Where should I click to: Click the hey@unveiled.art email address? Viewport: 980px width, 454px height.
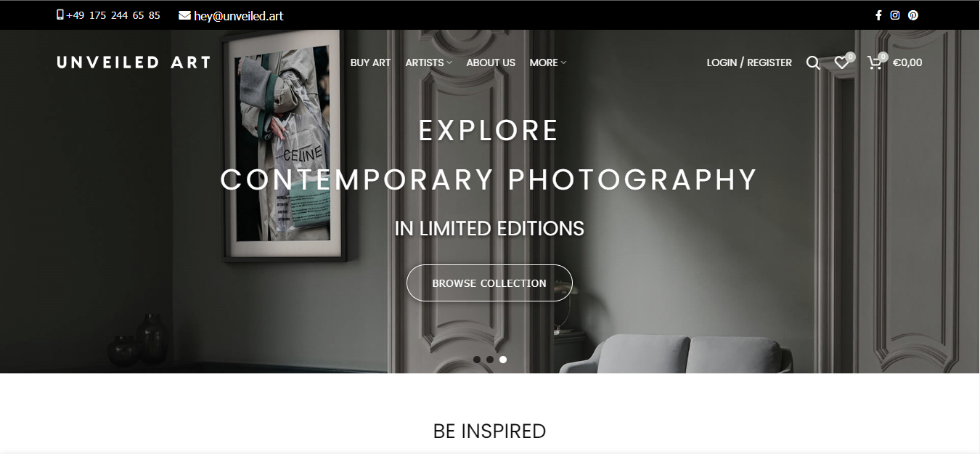[239, 15]
